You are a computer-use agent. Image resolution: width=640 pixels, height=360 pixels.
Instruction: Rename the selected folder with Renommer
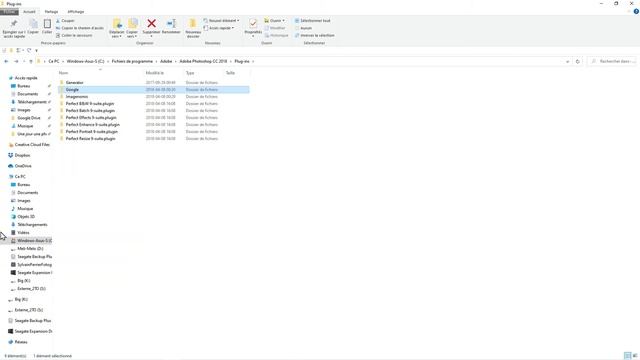click(x=171, y=27)
